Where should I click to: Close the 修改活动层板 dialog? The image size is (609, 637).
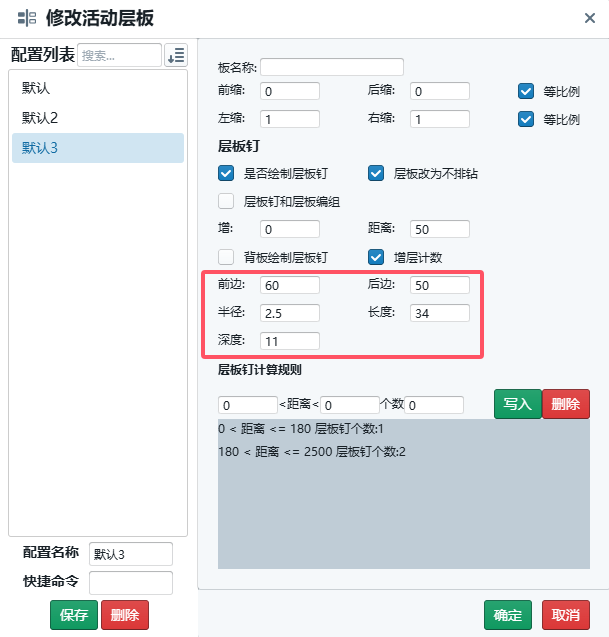pyautogui.click(x=590, y=18)
